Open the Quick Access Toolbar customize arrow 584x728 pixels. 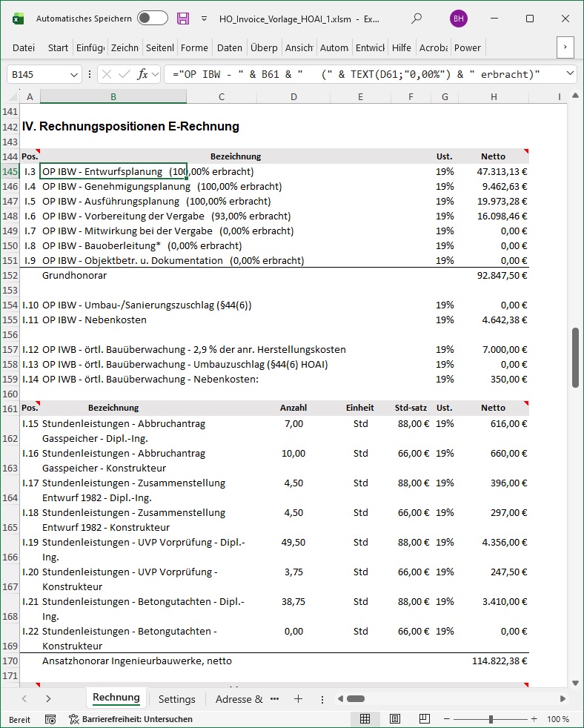click(205, 19)
